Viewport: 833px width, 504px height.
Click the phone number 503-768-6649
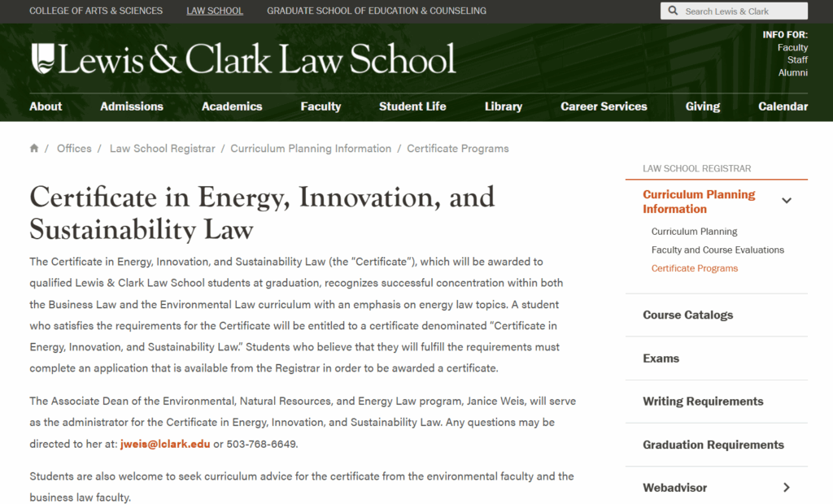click(x=261, y=444)
